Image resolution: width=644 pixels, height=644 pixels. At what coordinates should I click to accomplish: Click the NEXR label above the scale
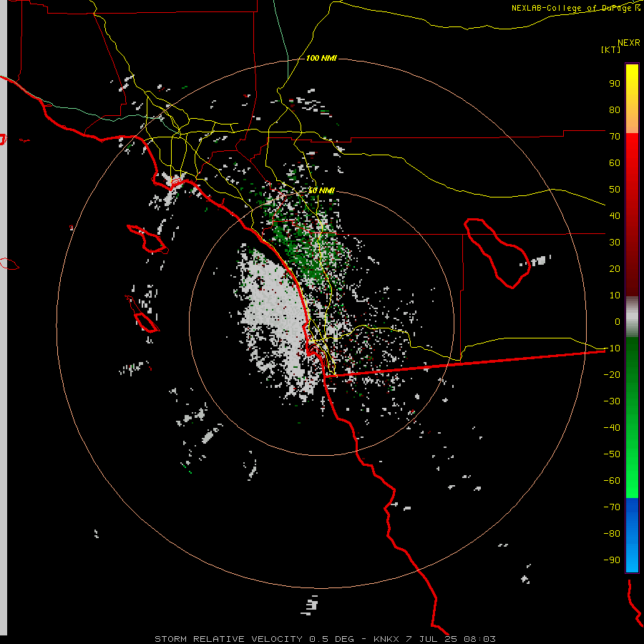(x=629, y=43)
